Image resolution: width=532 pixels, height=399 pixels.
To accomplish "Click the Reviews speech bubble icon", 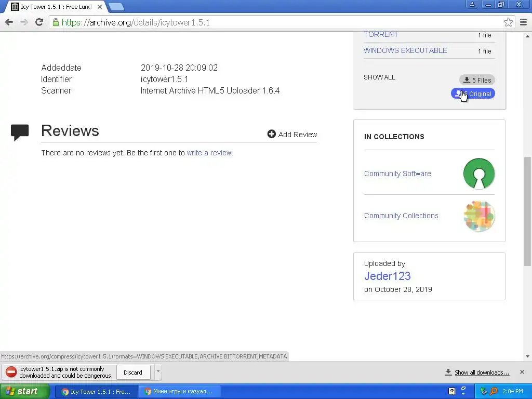I will pyautogui.click(x=20, y=132).
